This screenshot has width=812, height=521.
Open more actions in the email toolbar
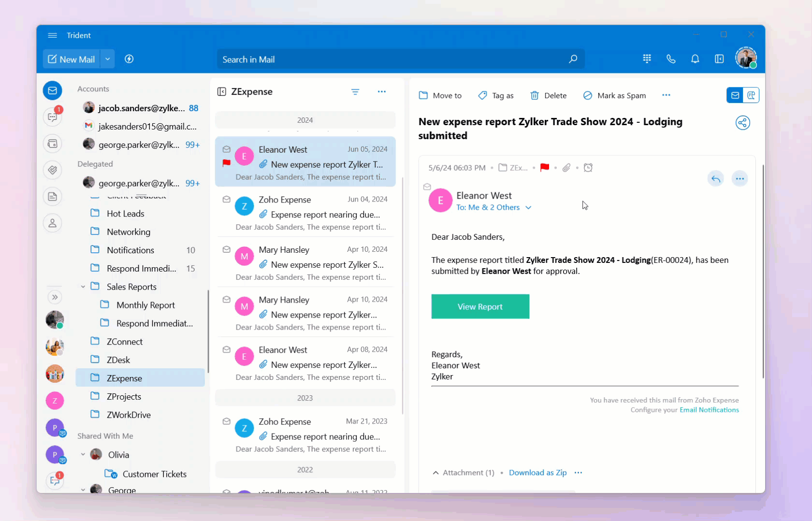click(667, 95)
